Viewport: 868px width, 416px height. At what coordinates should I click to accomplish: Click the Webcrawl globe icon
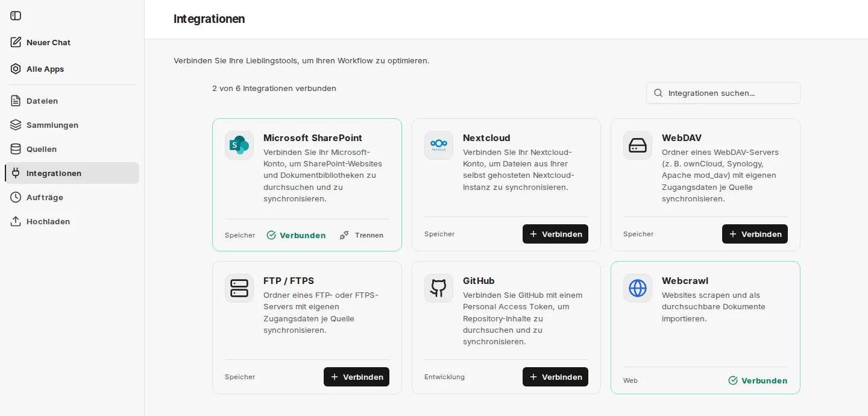[638, 288]
